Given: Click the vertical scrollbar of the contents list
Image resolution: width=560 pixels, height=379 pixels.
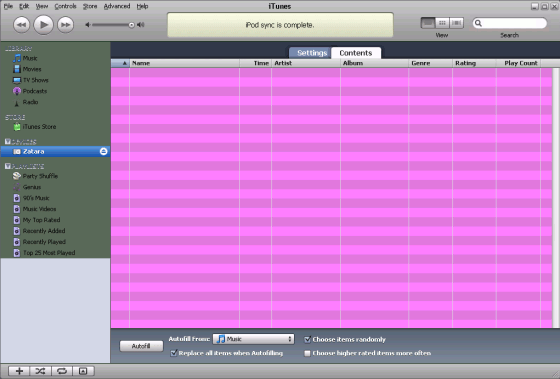Looking at the screenshot, I should point(556,198).
